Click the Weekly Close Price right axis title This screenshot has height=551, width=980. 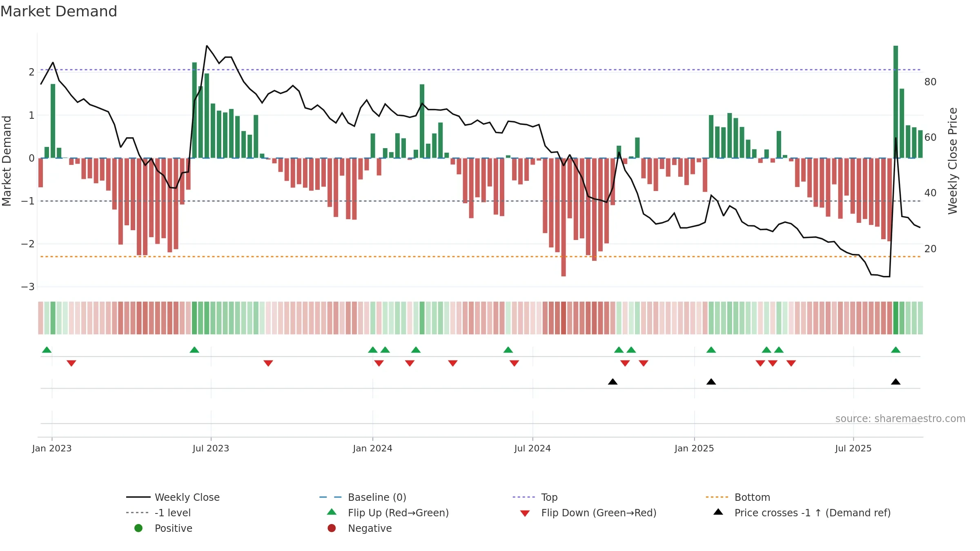(x=953, y=161)
